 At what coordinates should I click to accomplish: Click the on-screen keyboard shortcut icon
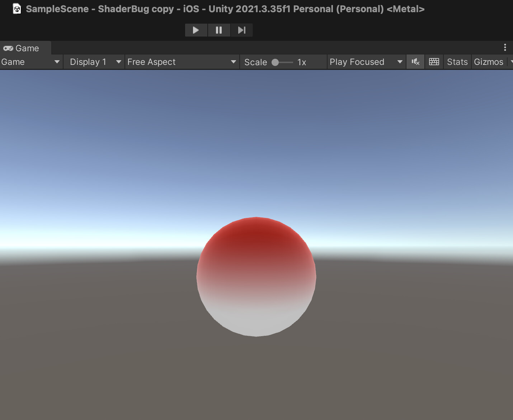pos(434,62)
